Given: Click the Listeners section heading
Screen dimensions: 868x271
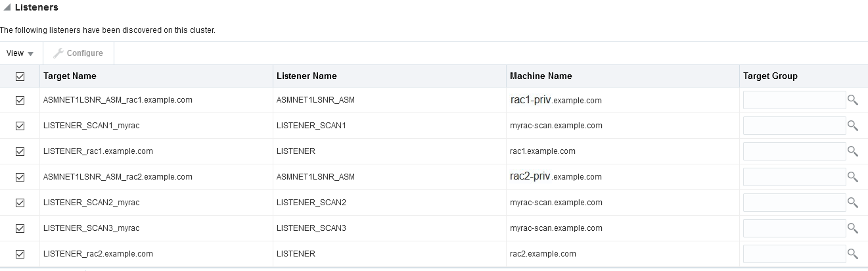Looking at the screenshot, I should coord(36,8).
